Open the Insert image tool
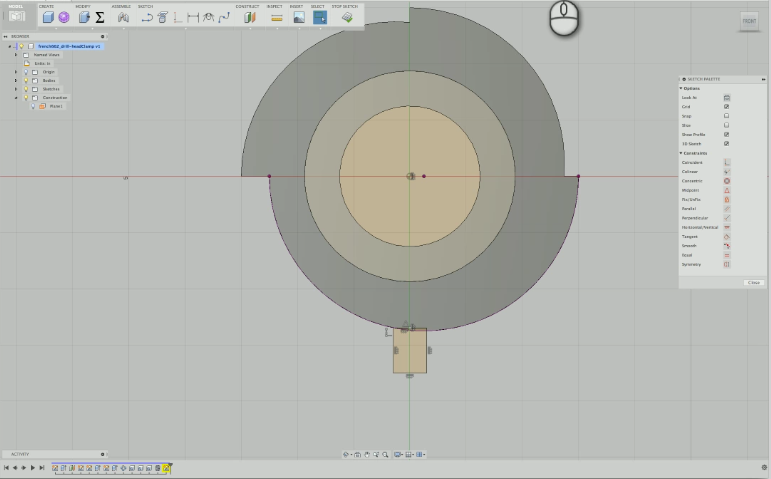Viewport: 771px width, 479px height. pyautogui.click(x=299, y=18)
